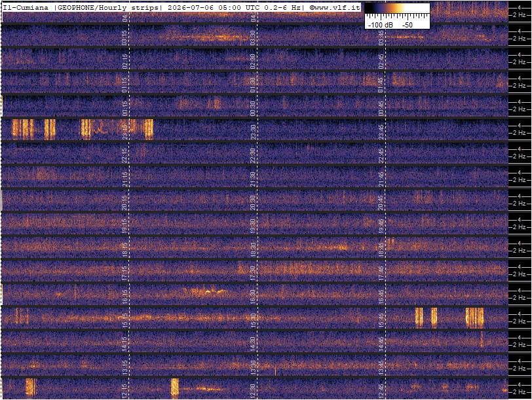Click the 17:30 time label

coord(253,274)
